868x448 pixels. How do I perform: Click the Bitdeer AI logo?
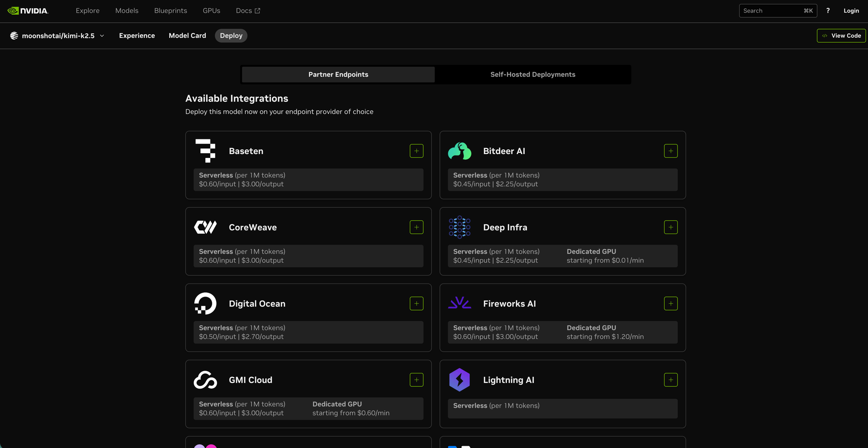click(x=460, y=151)
